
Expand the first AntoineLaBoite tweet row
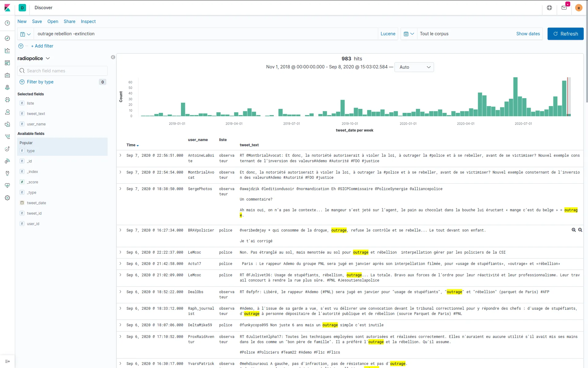120,155
